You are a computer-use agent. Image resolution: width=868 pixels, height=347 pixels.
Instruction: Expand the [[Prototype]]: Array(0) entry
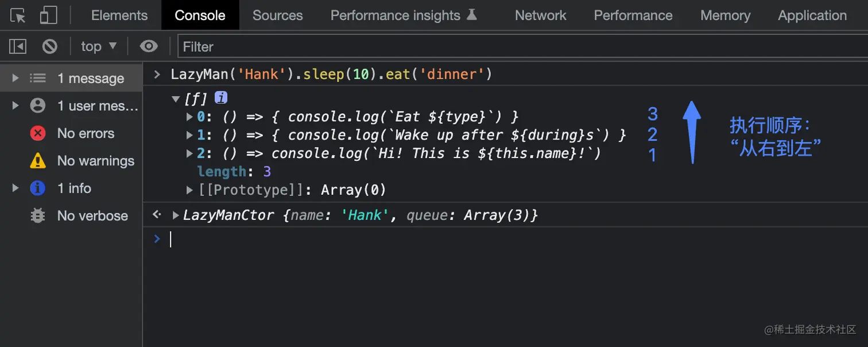click(190, 190)
